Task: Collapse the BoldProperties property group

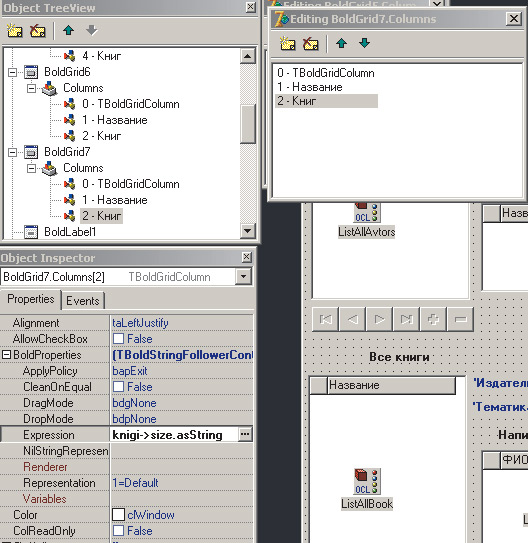Action: (7, 355)
